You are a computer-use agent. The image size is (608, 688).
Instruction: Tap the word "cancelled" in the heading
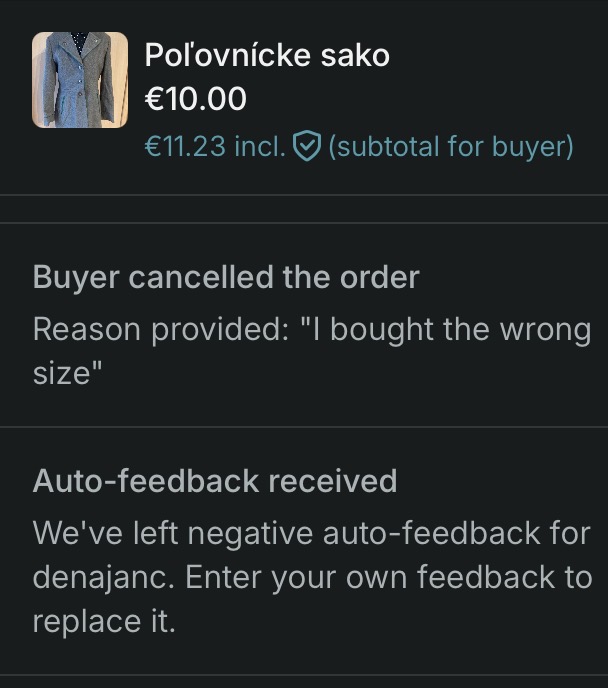point(201,277)
